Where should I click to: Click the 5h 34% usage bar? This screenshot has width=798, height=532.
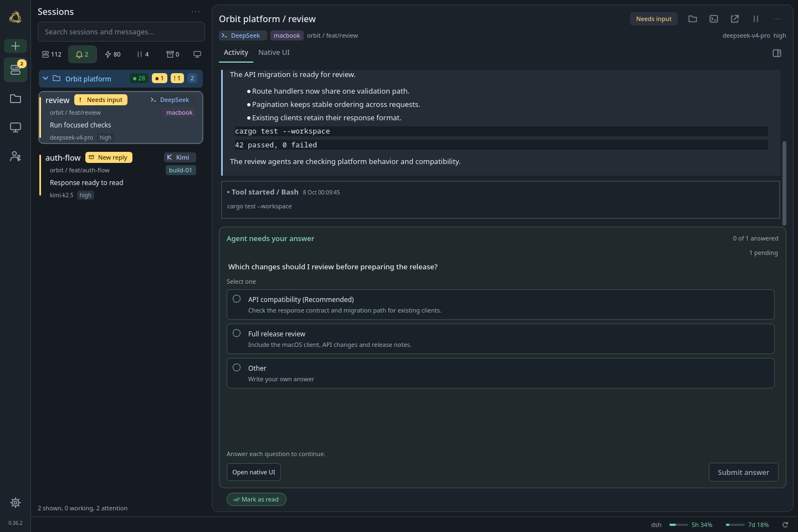pyautogui.click(x=691, y=525)
